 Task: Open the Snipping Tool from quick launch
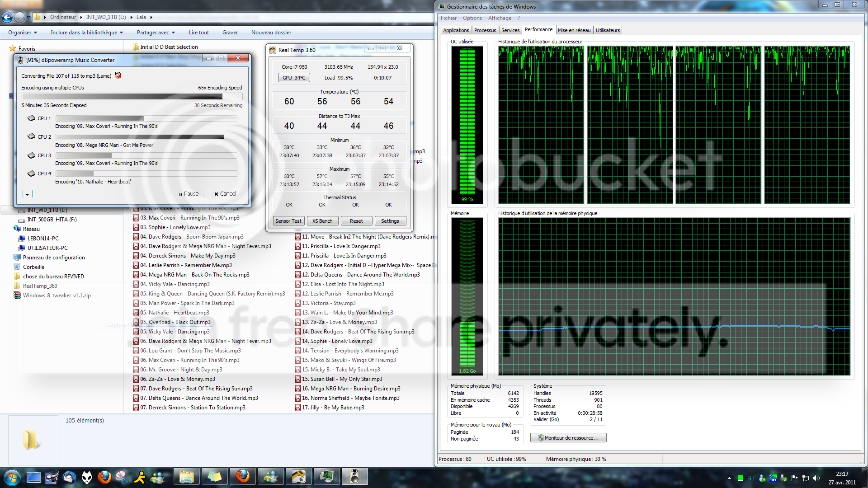coord(122,477)
